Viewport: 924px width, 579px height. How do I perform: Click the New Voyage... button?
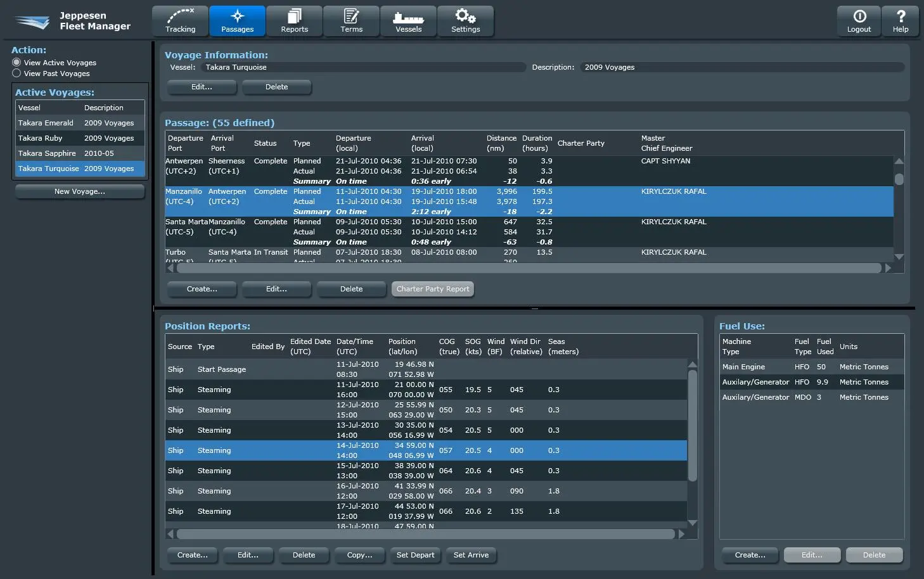(x=80, y=191)
